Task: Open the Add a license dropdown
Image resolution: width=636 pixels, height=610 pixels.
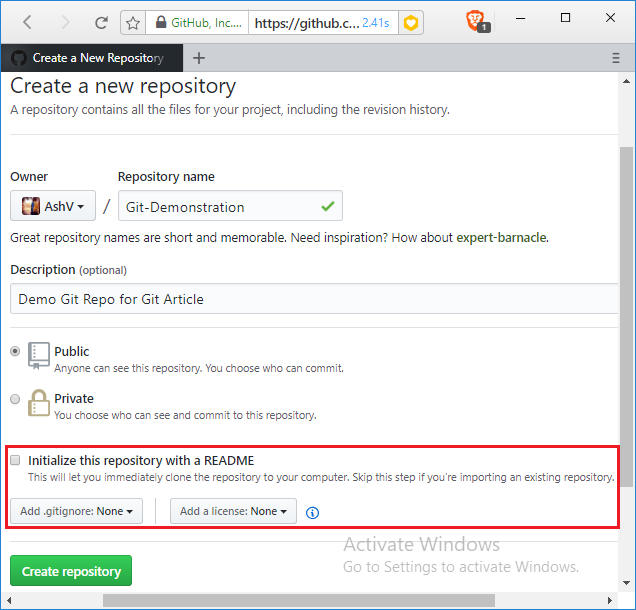Action: 233,511
